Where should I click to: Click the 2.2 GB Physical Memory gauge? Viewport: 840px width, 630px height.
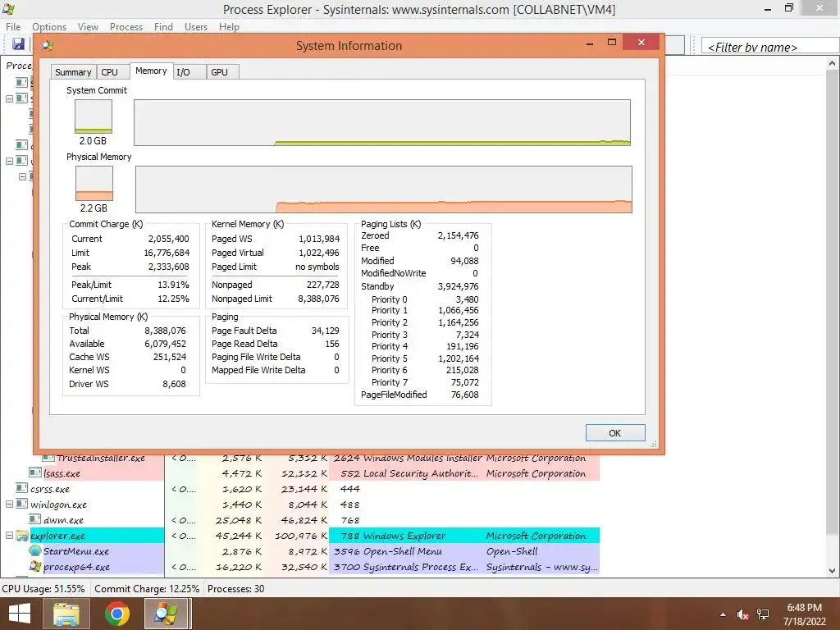(x=94, y=183)
